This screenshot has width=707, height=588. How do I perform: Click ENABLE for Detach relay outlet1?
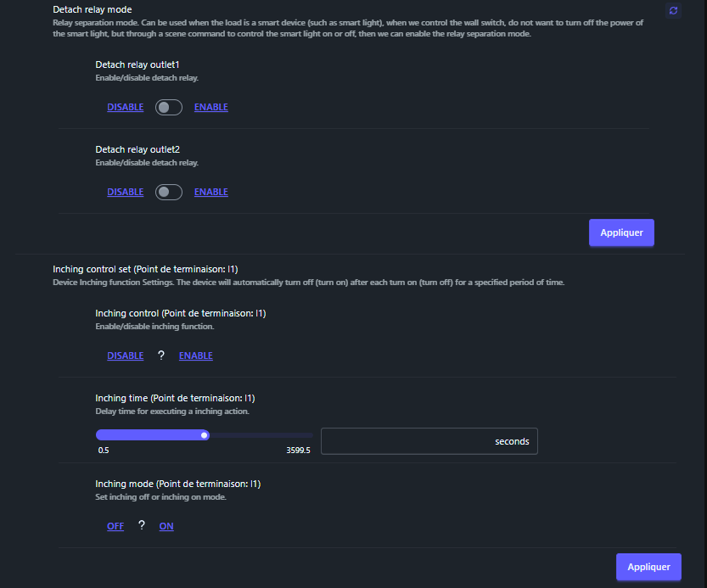point(211,108)
